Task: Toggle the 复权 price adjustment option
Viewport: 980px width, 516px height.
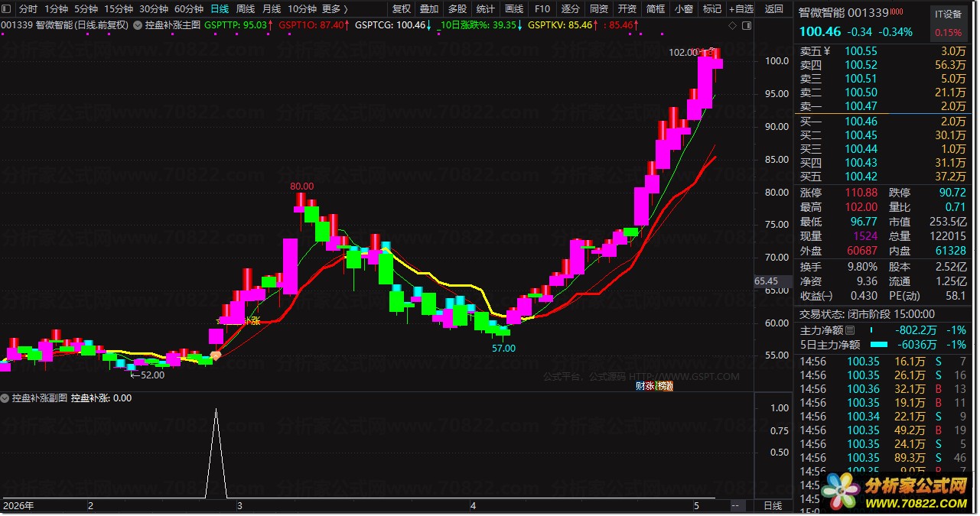Action: (x=401, y=9)
